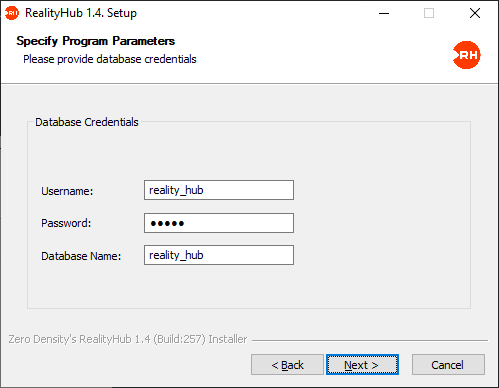Cancel the RealityHub installation

448,365
